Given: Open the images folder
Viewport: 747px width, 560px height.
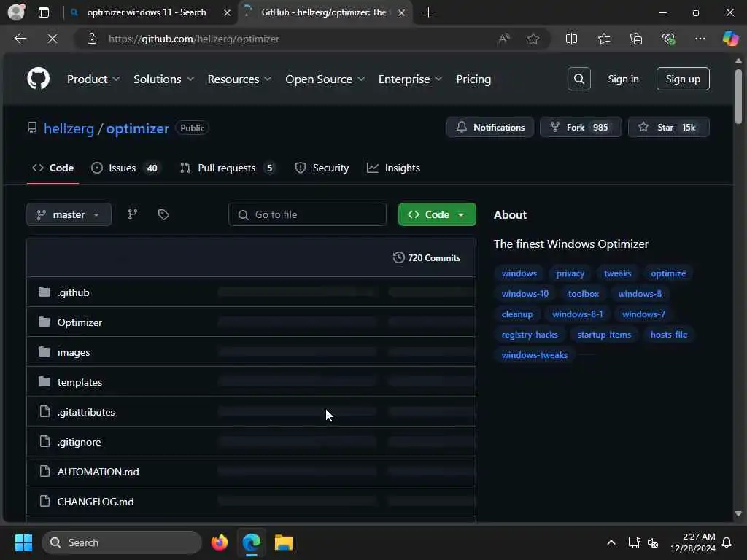Looking at the screenshot, I should coord(74,352).
